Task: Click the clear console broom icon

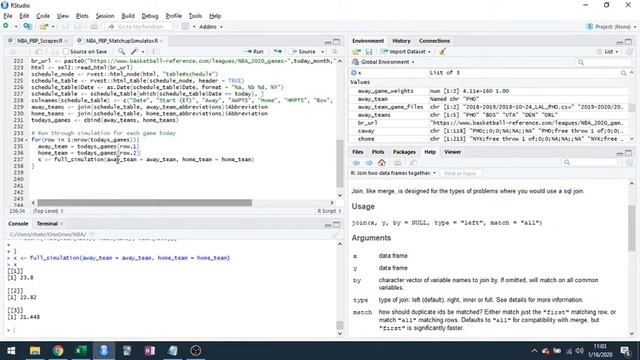Action: tap(336, 235)
